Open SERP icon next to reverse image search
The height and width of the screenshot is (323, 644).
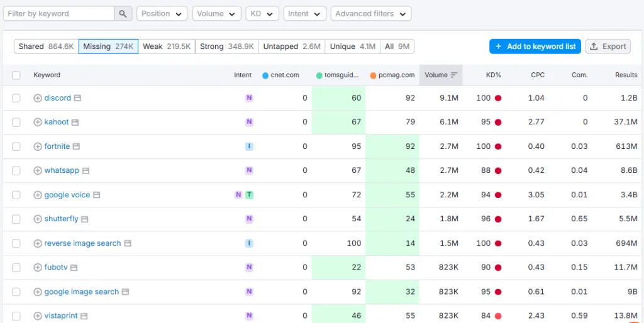point(128,243)
